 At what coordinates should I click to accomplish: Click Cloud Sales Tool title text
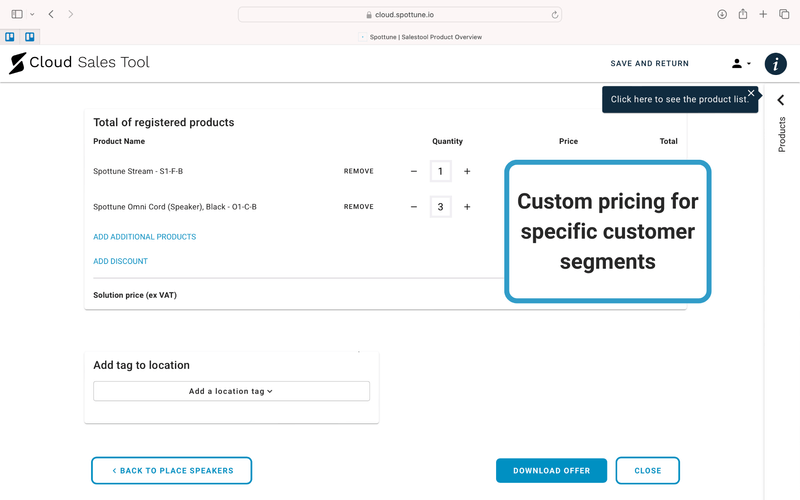[x=89, y=62]
